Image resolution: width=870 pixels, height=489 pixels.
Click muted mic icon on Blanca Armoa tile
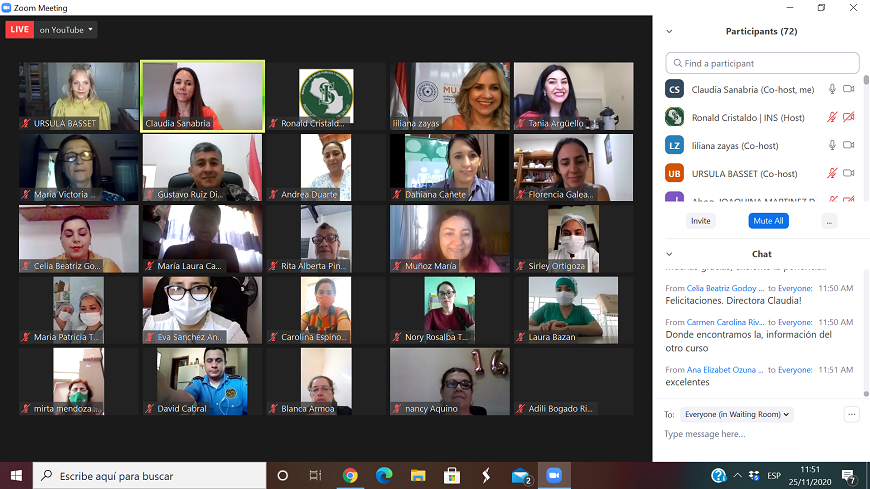tap(273, 409)
